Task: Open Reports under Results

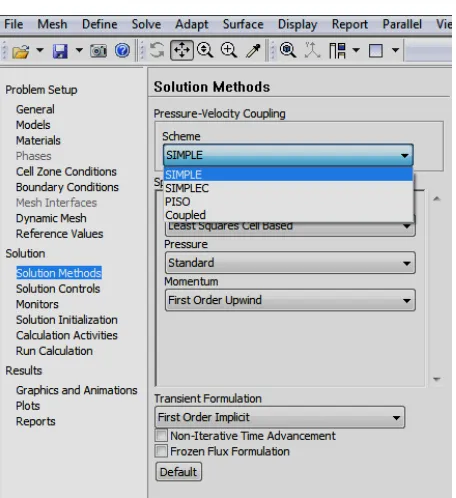Action: tap(35, 421)
